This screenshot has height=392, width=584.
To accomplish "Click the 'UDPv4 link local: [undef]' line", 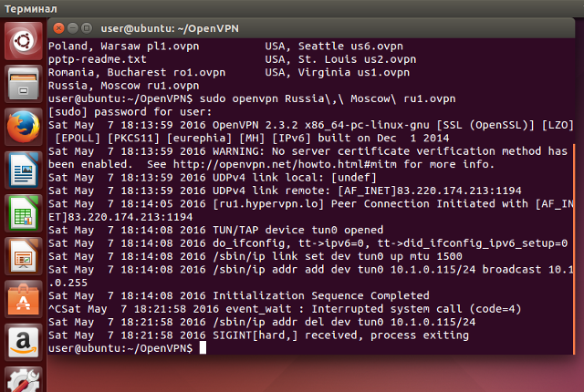I will point(213,178).
